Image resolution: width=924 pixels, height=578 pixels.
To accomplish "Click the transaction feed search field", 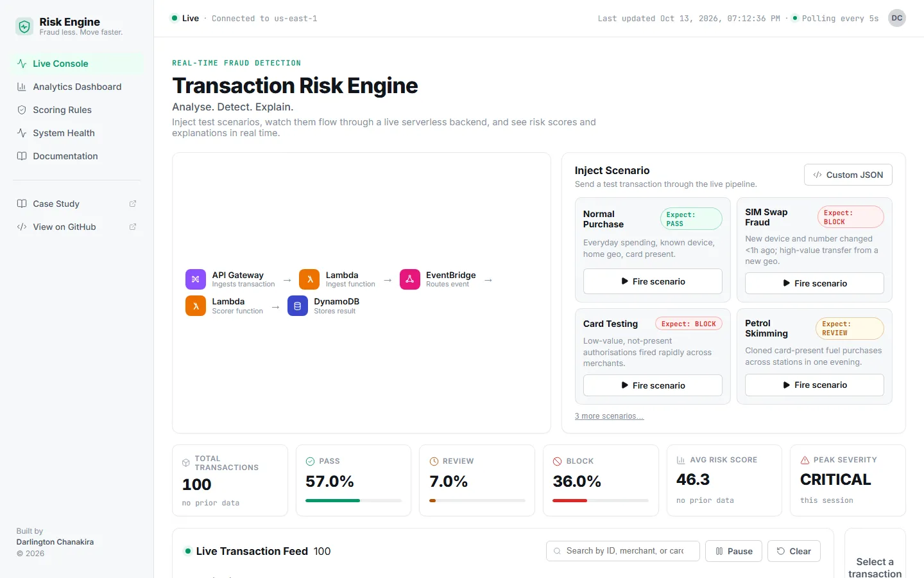I will (623, 551).
